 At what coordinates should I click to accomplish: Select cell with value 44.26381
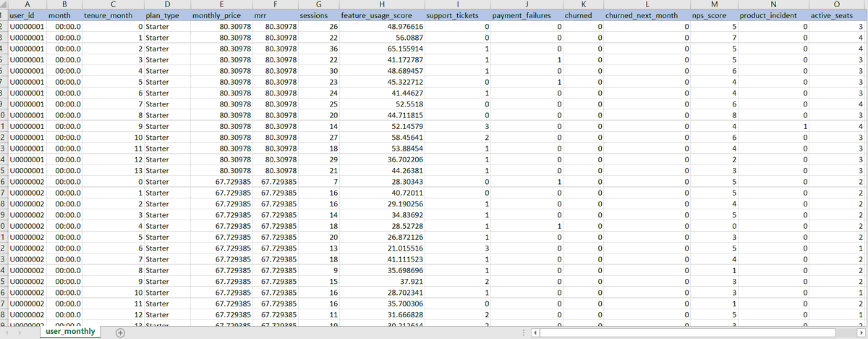(381, 171)
